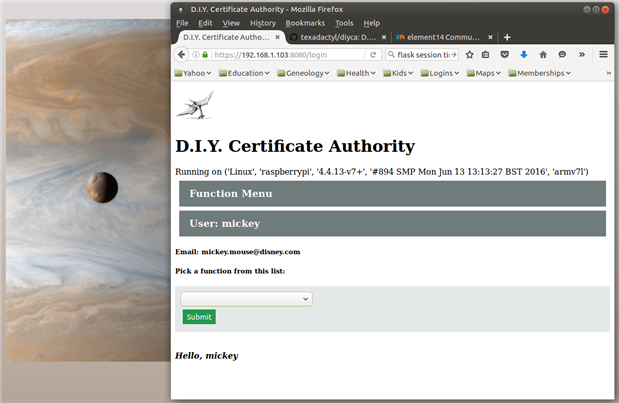Viewport: 619px width, 403px height.
Task: Click the green padlock security icon
Action: pos(205,54)
